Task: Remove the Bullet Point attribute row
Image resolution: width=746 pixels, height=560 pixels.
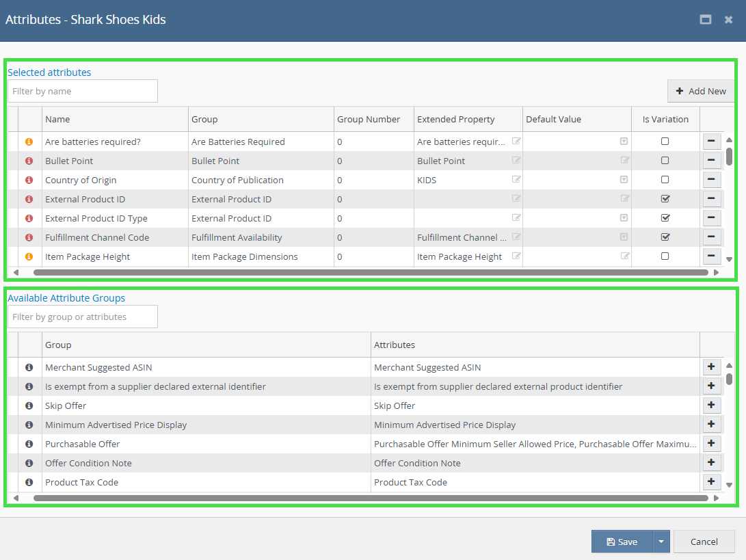Action: click(711, 161)
